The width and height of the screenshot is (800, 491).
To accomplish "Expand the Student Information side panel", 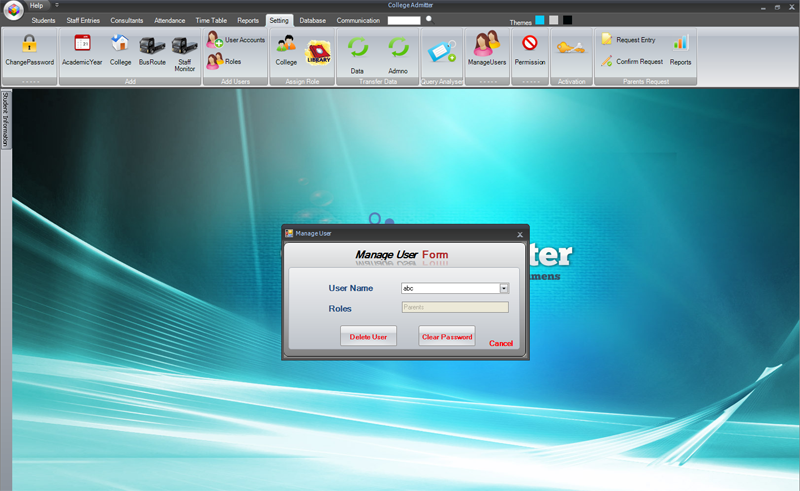I will tap(5, 119).
